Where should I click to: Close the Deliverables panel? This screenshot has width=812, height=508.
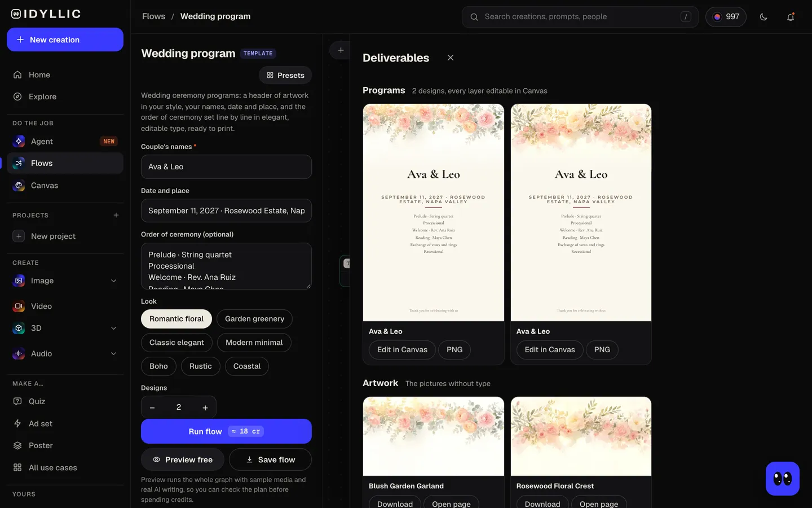(x=451, y=58)
